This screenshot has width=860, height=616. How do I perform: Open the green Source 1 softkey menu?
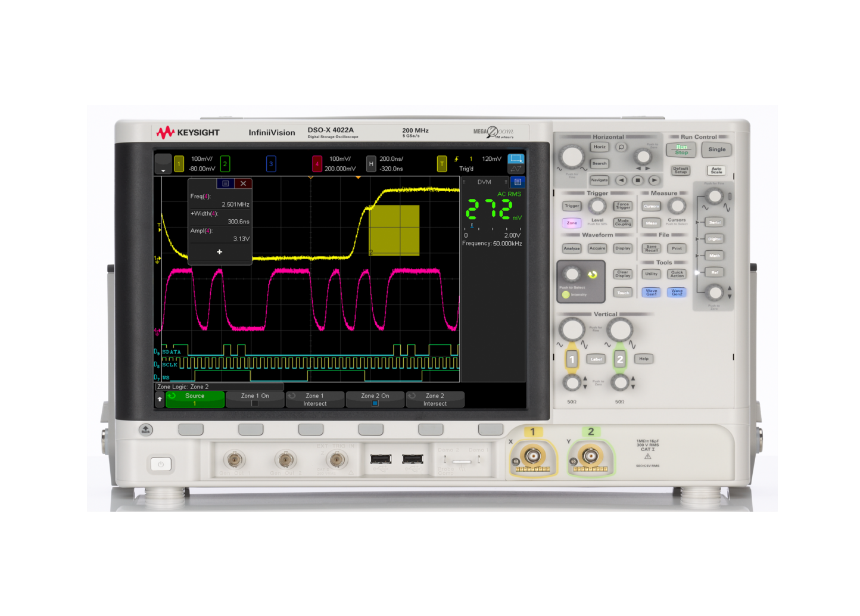(195, 398)
